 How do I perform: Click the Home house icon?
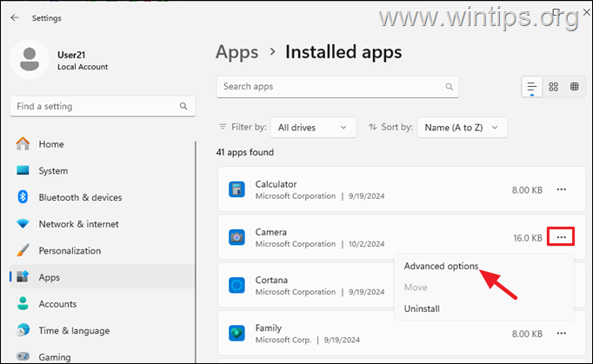(x=23, y=143)
